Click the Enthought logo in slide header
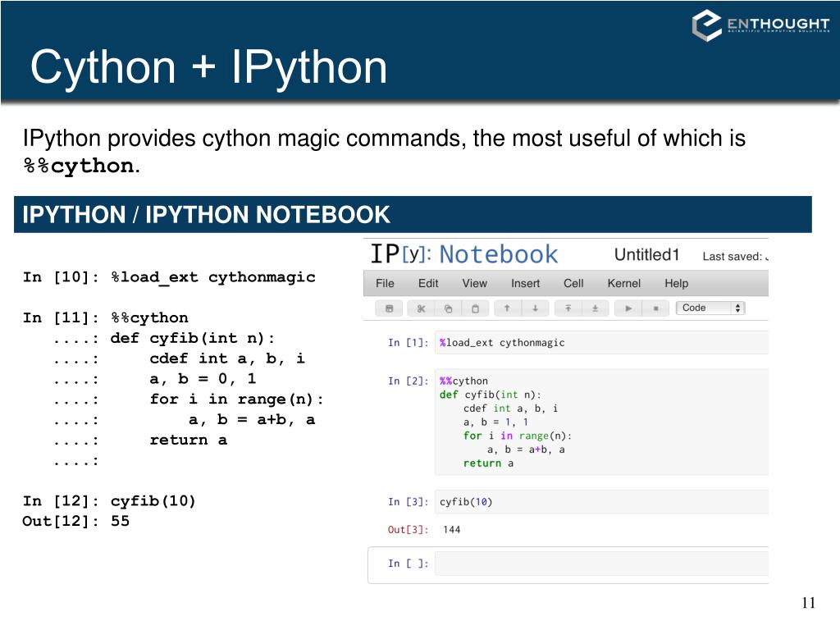840x630 pixels. pos(760,25)
